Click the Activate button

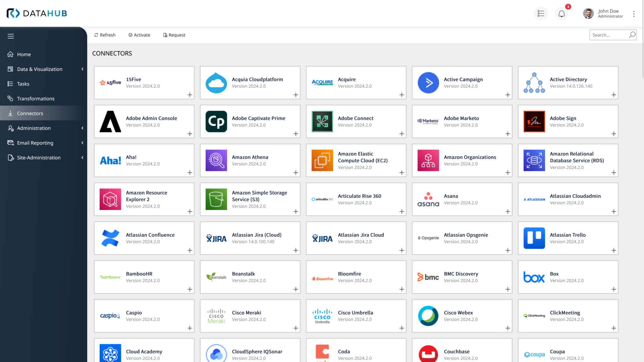pos(139,35)
